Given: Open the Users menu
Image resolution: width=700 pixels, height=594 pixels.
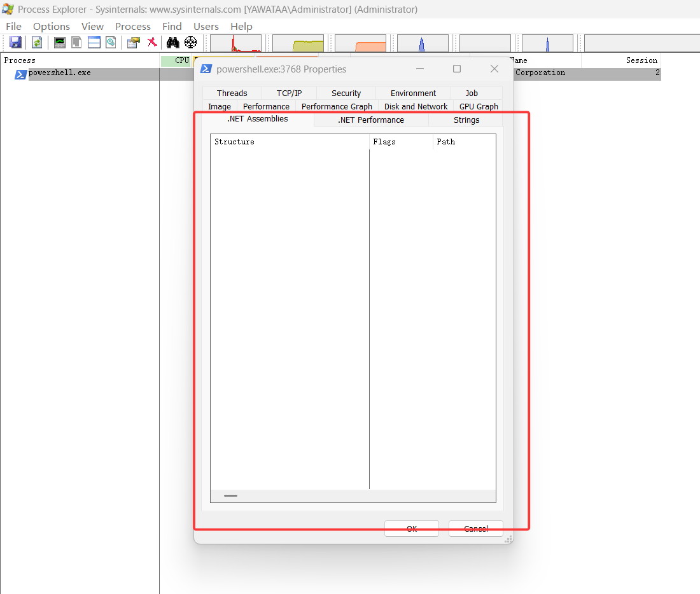Looking at the screenshot, I should 206,26.
